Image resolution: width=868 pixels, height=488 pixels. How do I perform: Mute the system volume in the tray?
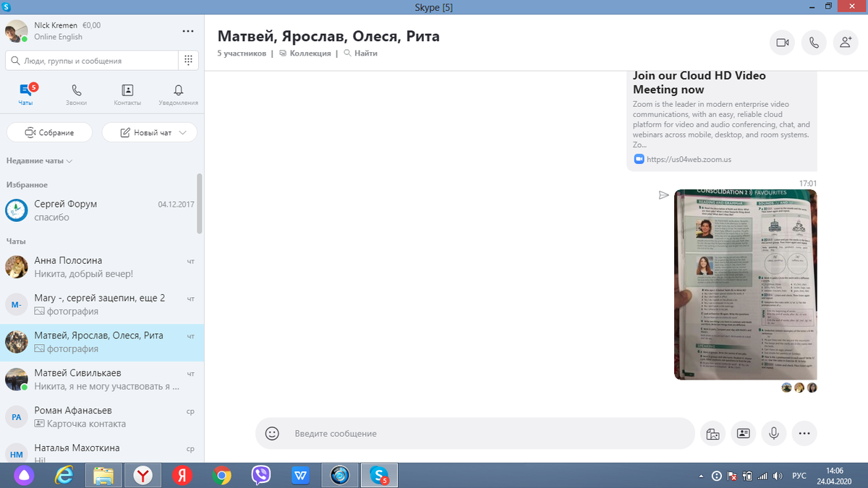point(778,476)
